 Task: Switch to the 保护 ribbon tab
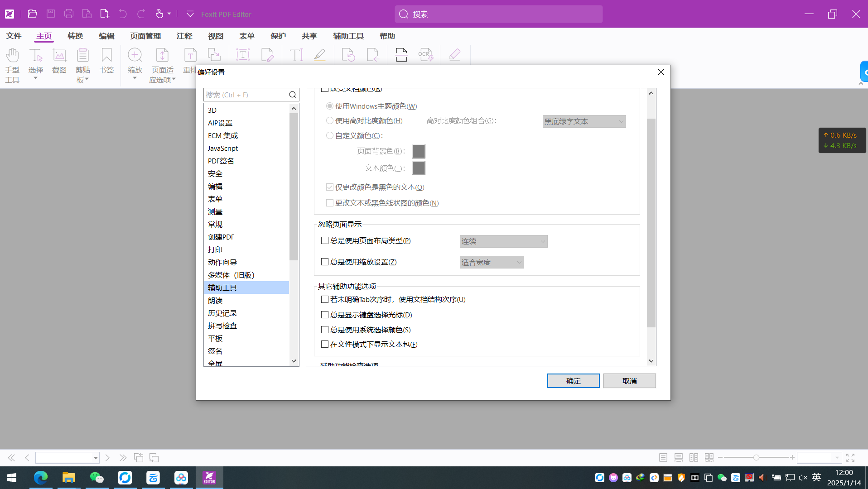click(x=278, y=36)
